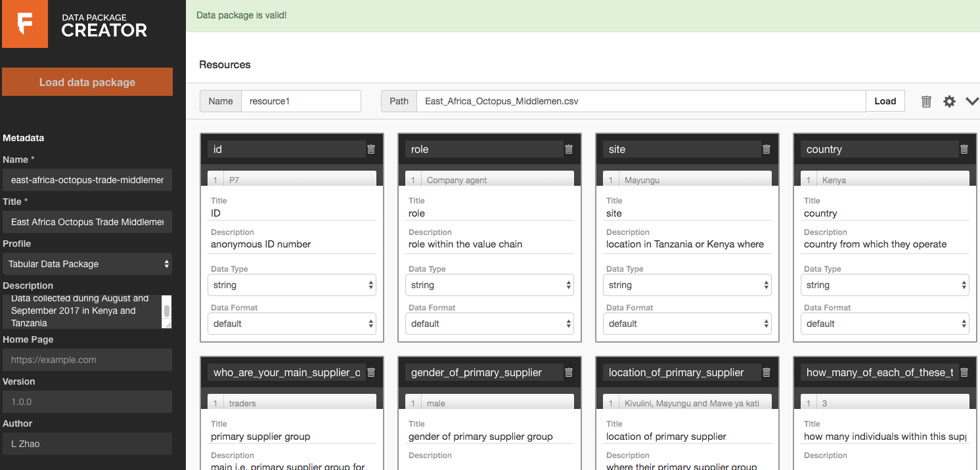The height and width of the screenshot is (470, 980).
Task: Delete the id field
Action: [x=371, y=150]
